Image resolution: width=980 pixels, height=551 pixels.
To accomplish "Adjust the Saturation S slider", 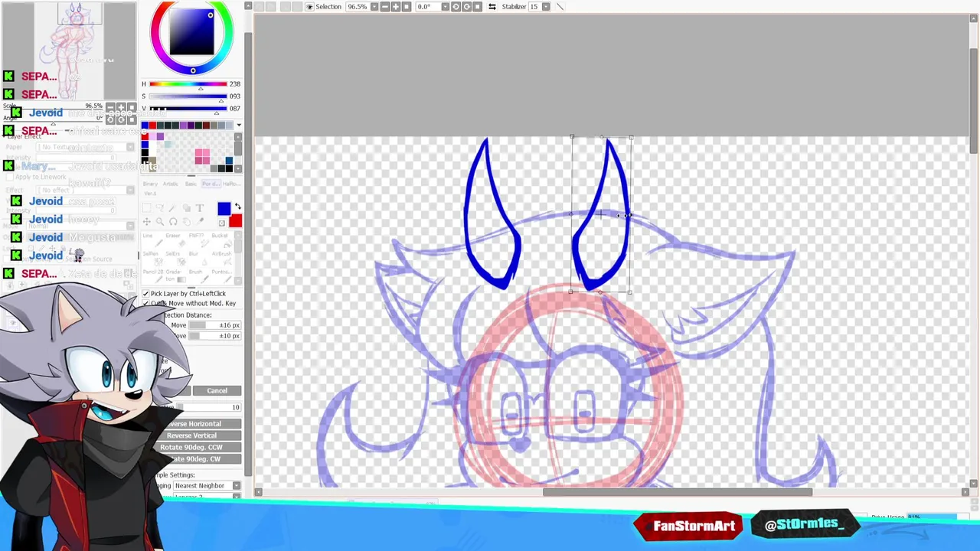I will point(188,96).
